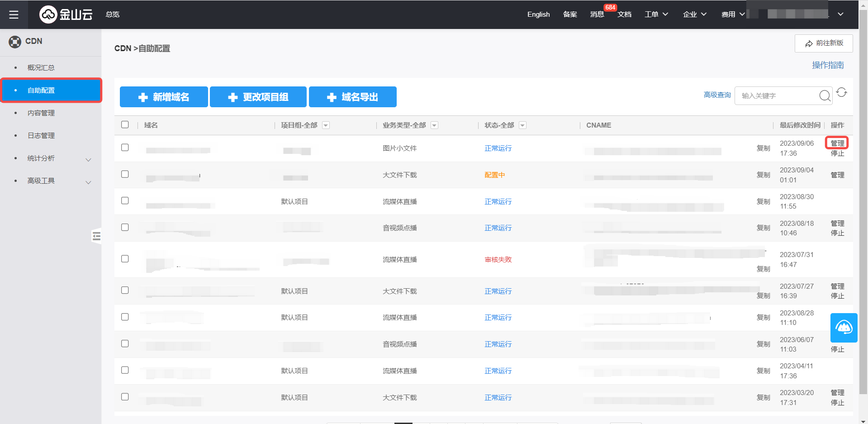Refresh the domain list
The image size is (868, 424).
(841, 93)
